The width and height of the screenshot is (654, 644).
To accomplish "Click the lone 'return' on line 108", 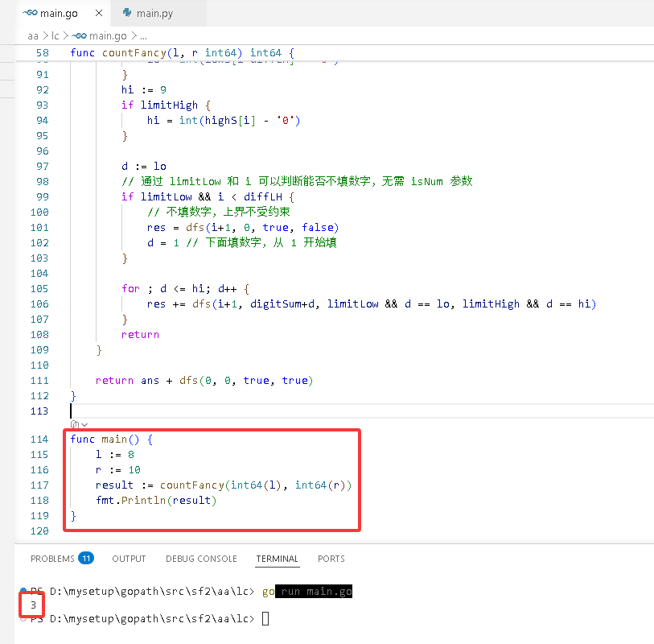I will [x=140, y=334].
